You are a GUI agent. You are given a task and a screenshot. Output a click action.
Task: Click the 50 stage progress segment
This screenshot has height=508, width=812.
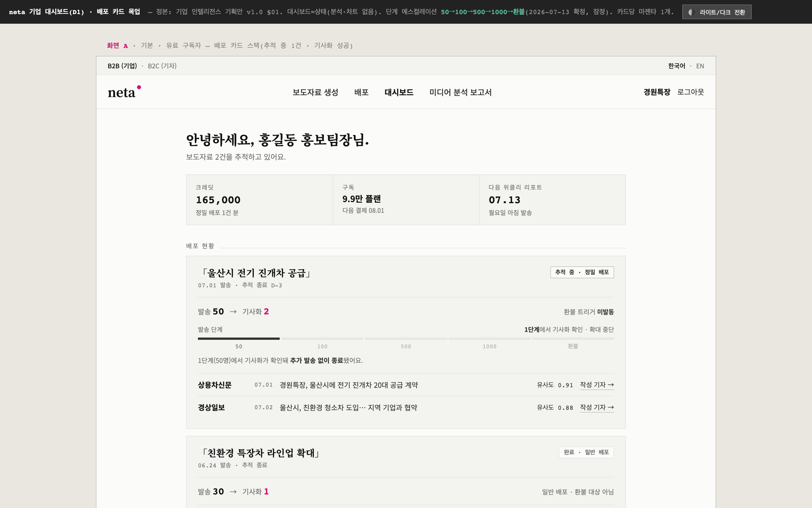tap(239, 339)
